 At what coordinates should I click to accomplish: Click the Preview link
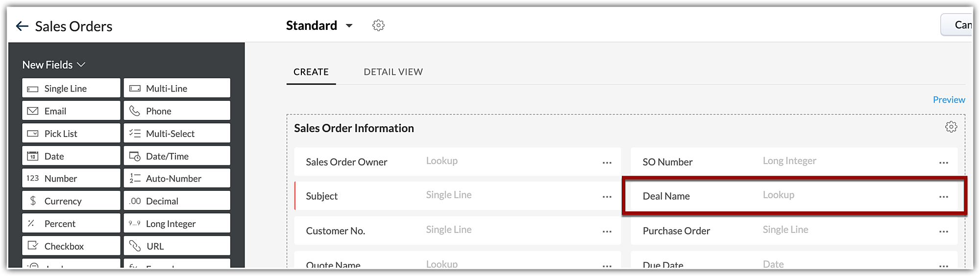click(x=949, y=100)
